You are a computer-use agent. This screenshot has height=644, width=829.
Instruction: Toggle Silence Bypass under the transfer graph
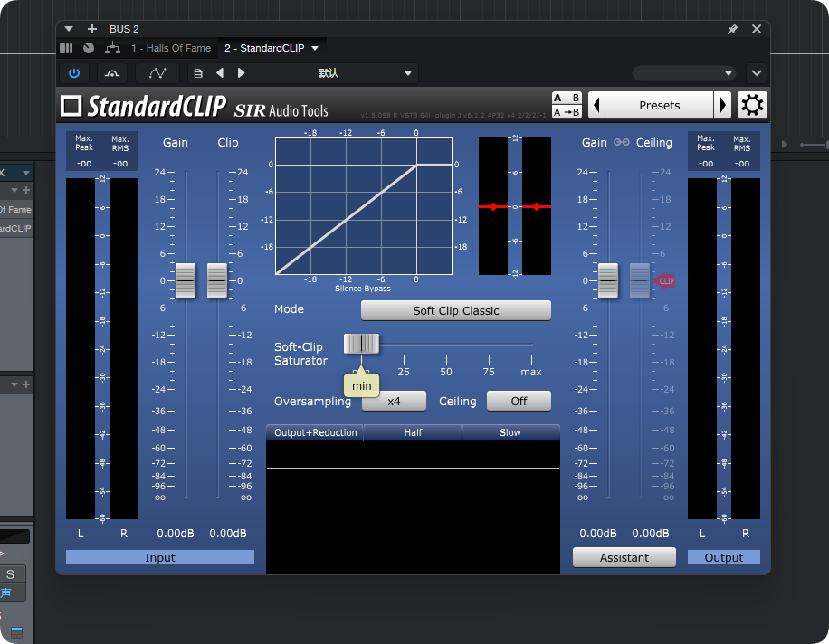tap(363, 289)
